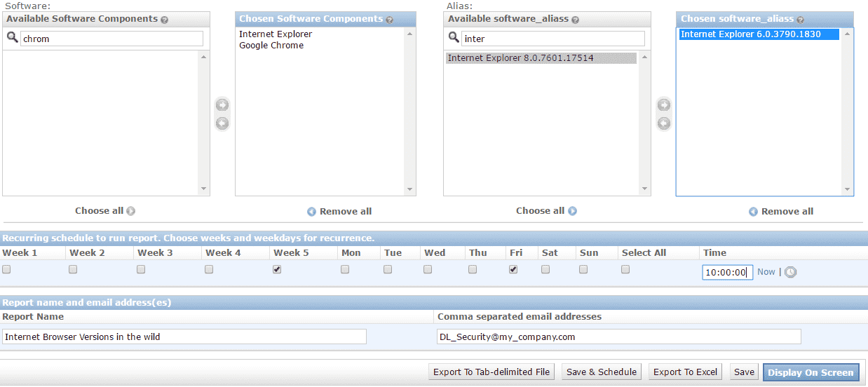The width and height of the screenshot is (868, 387).
Task: Tick the Sun checkbox
Action: click(583, 269)
